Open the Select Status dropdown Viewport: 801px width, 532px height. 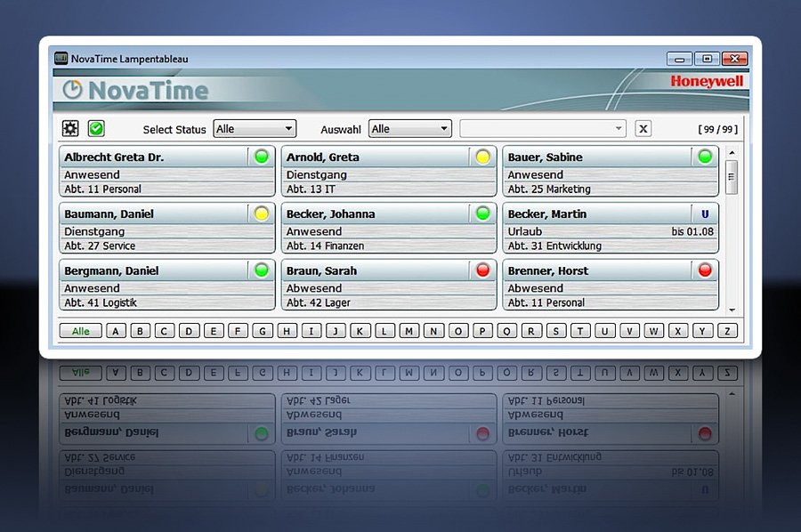[x=255, y=129]
